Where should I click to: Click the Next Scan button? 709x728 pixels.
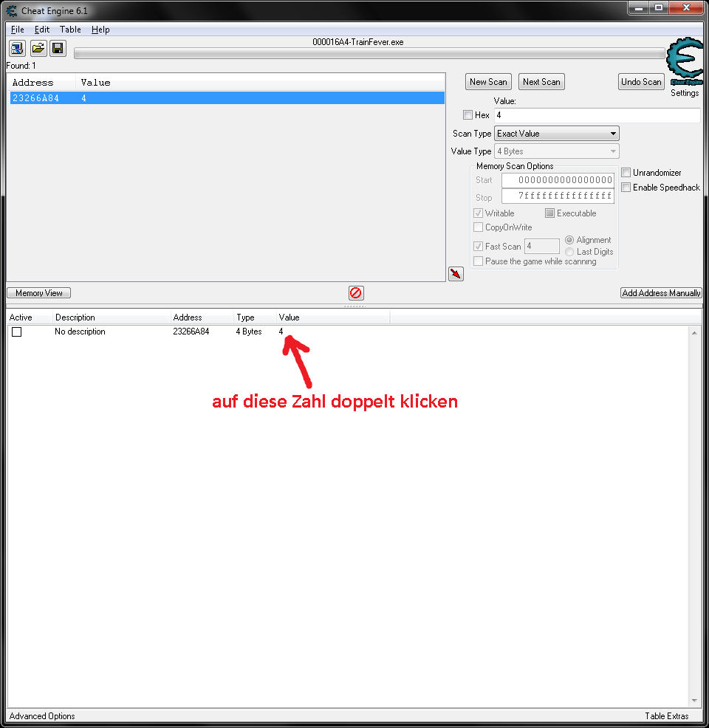tap(541, 82)
